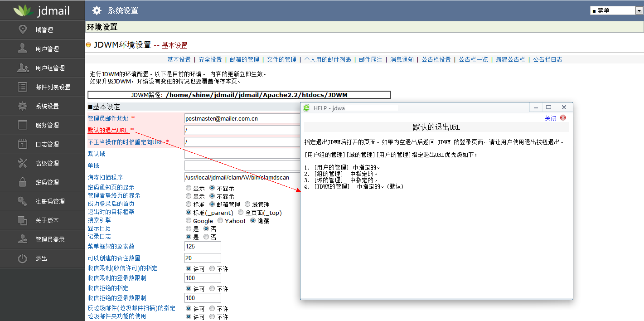Open the 新建公告栏 tab link

pos(510,59)
